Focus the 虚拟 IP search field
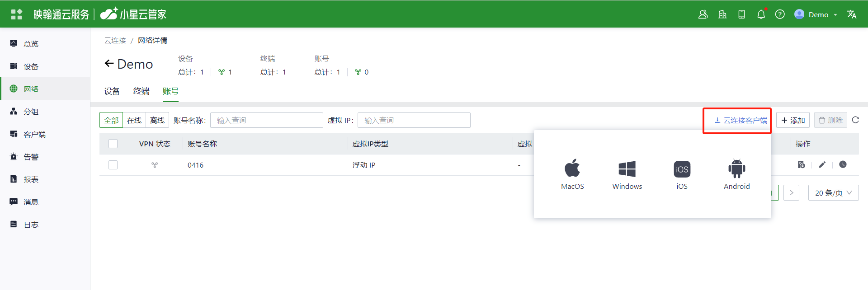This screenshot has width=868, height=290. click(x=414, y=120)
